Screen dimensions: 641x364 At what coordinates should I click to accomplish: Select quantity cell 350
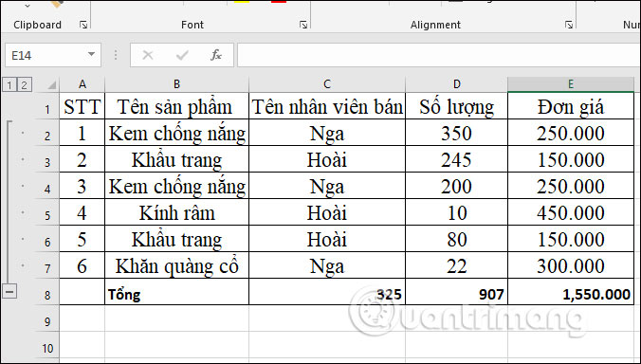[x=457, y=133]
